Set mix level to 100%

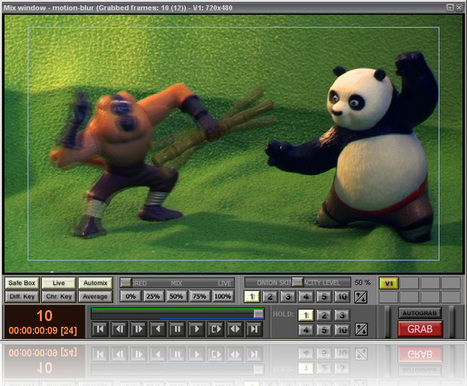pyautogui.click(x=223, y=296)
